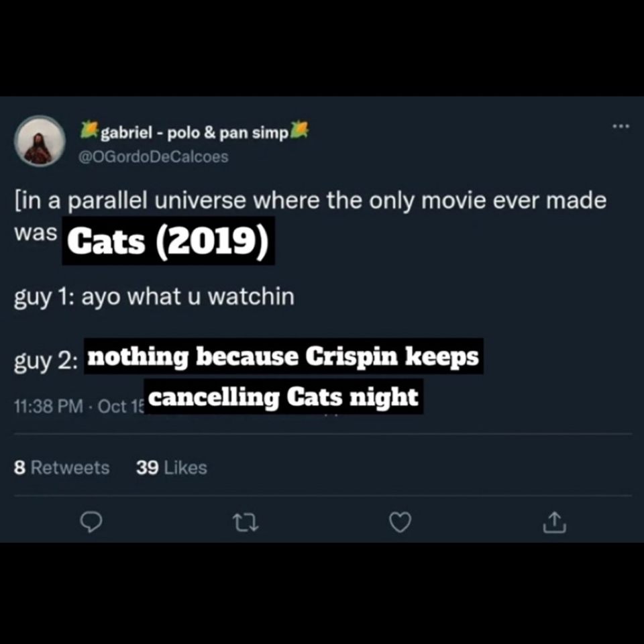Retweet this tweet using the arrows icon

[x=246, y=522]
